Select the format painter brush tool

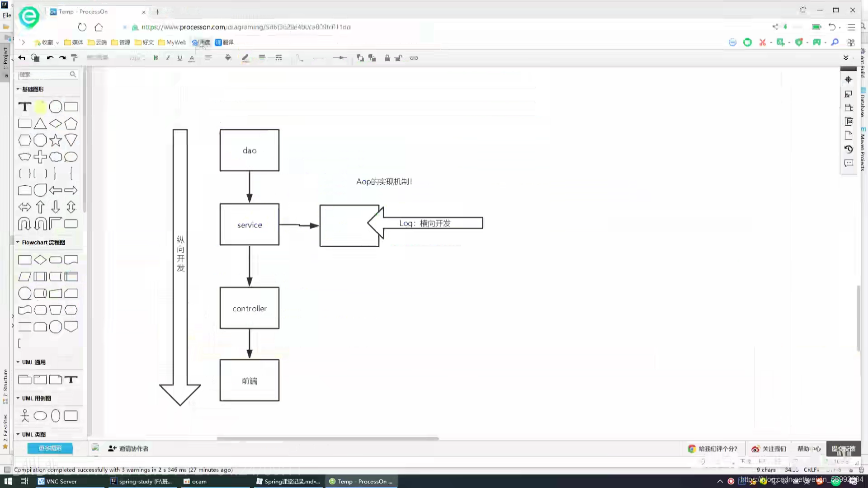coord(75,58)
